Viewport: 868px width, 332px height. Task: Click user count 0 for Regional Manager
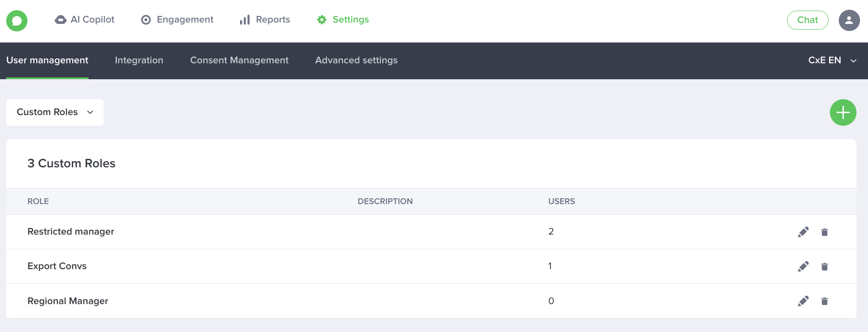coord(551,301)
